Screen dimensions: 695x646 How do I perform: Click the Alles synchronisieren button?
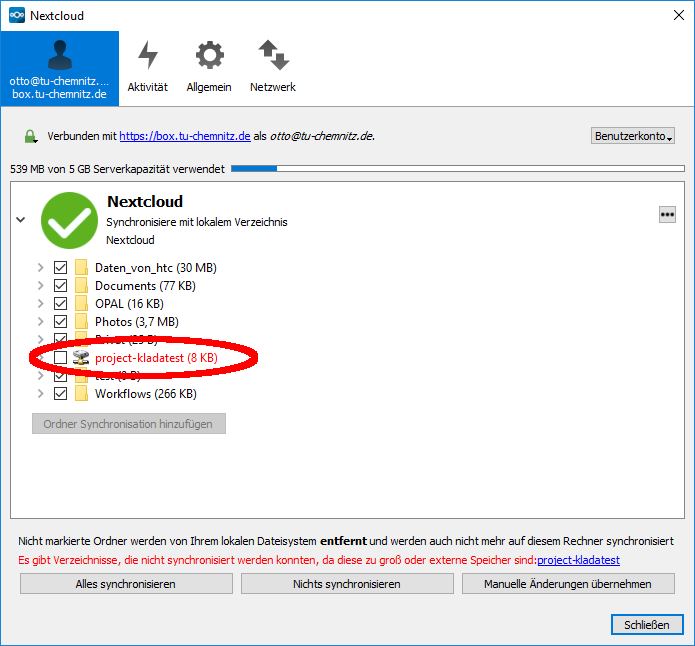pos(126,584)
